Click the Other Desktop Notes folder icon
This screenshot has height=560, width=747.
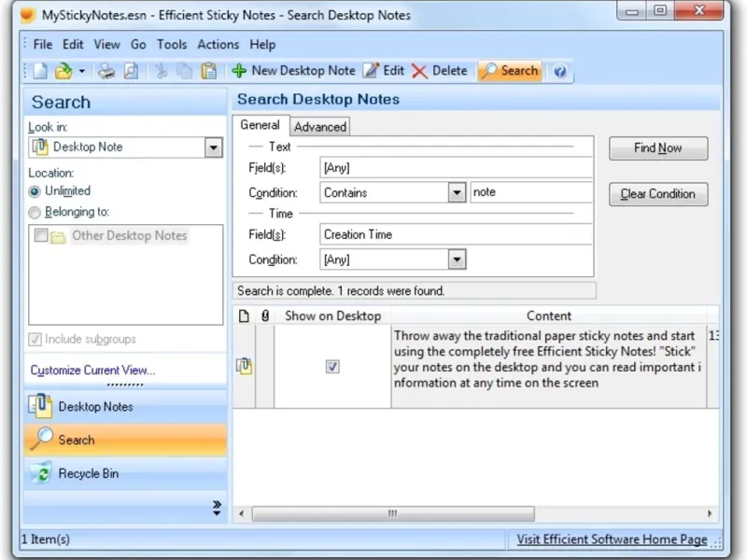[58, 236]
